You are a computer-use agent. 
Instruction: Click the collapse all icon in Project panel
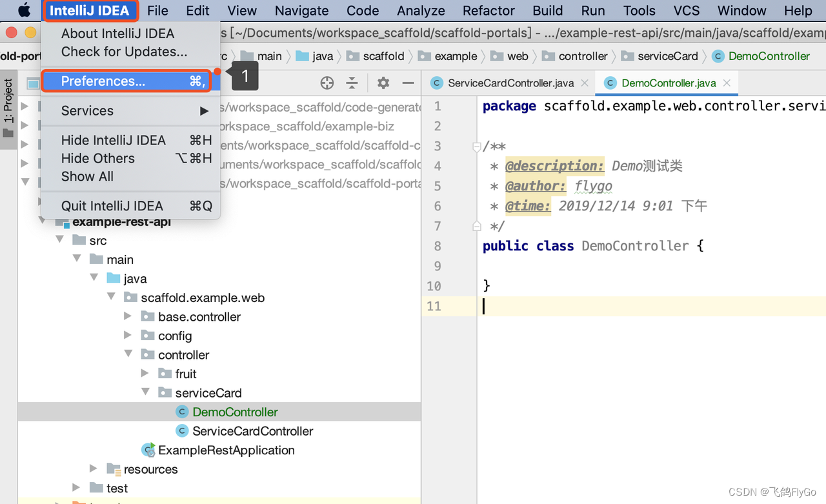352,83
